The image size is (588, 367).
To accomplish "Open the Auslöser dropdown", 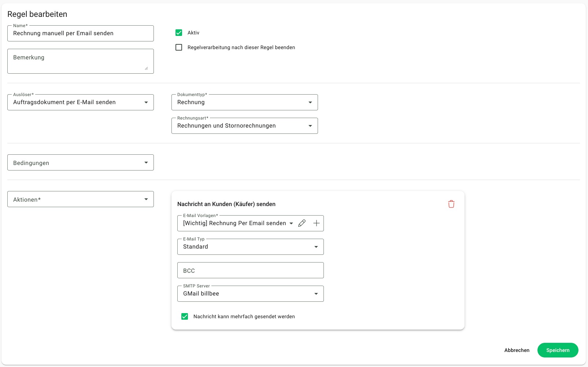I will click(x=81, y=102).
